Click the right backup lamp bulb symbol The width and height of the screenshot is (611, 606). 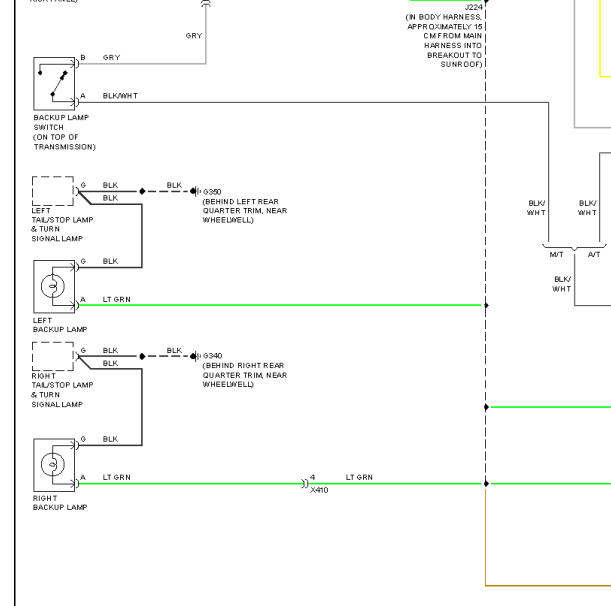point(54,465)
